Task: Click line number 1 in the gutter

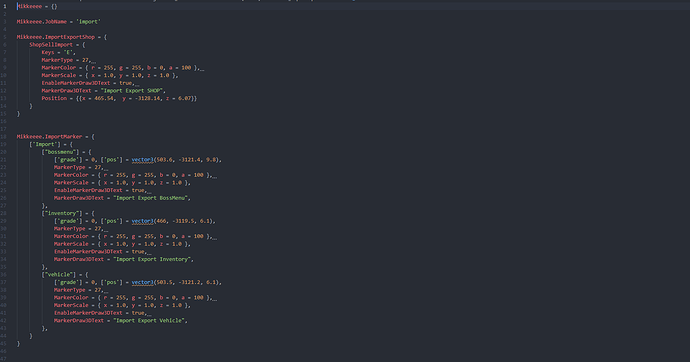Action: point(5,6)
